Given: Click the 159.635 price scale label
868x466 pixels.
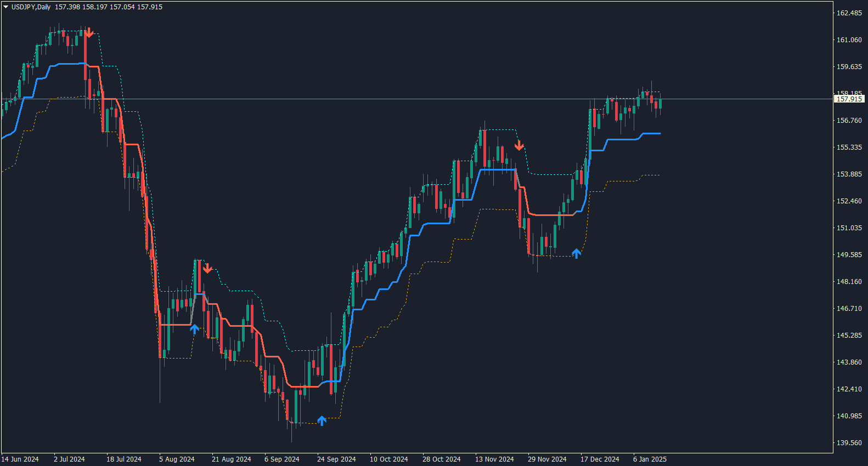Looking at the screenshot, I should (x=849, y=67).
